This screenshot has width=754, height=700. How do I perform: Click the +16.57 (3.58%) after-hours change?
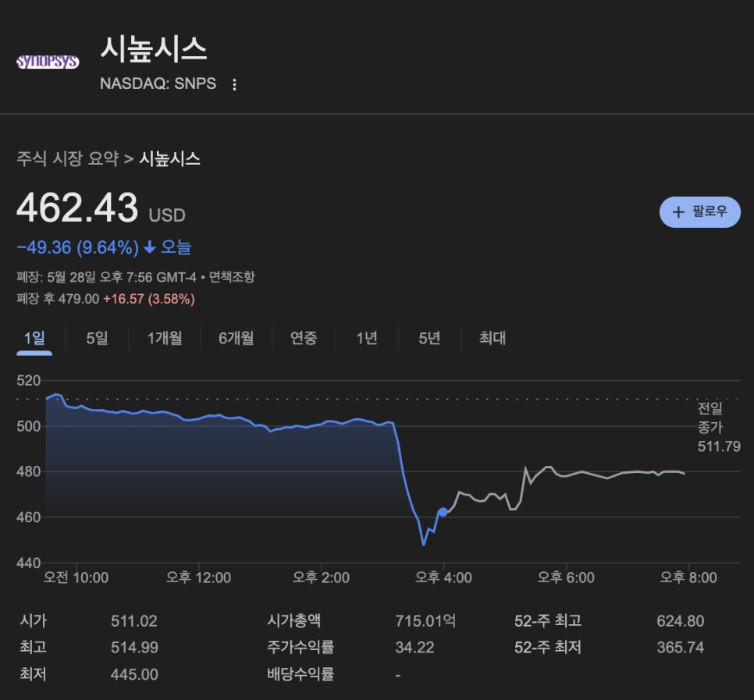click(x=149, y=299)
